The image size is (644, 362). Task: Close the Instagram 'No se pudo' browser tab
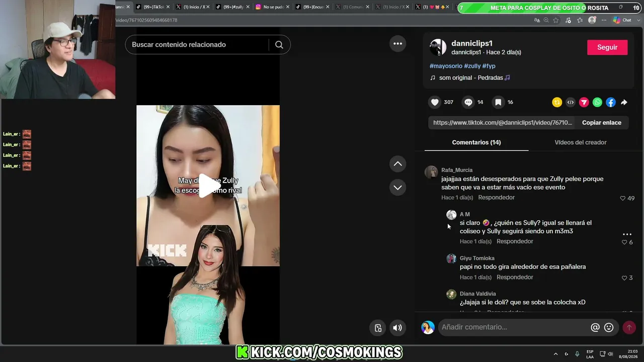pyautogui.click(x=288, y=7)
